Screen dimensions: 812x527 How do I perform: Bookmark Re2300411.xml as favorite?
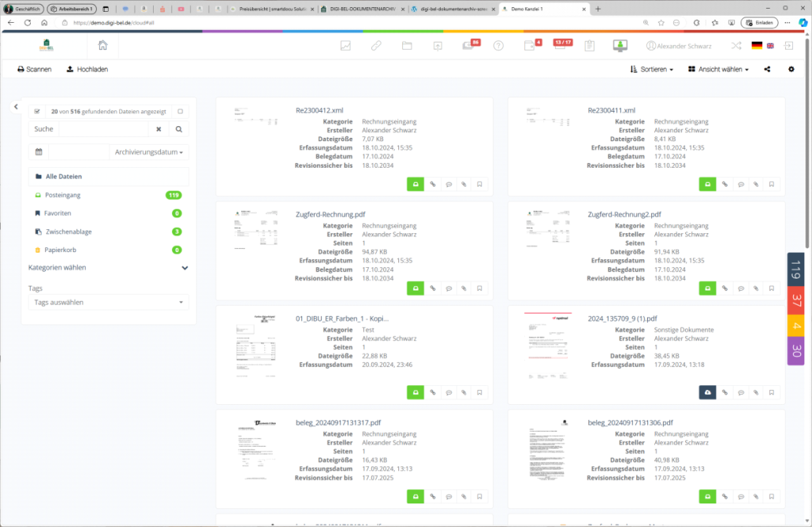[x=772, y=184]
